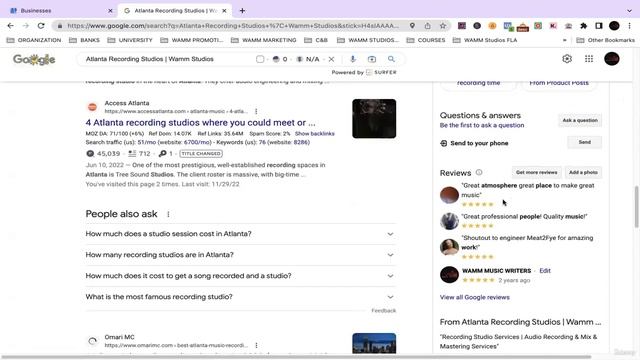Open three-dot menu for Access Atlanta result

pos(256,111)
